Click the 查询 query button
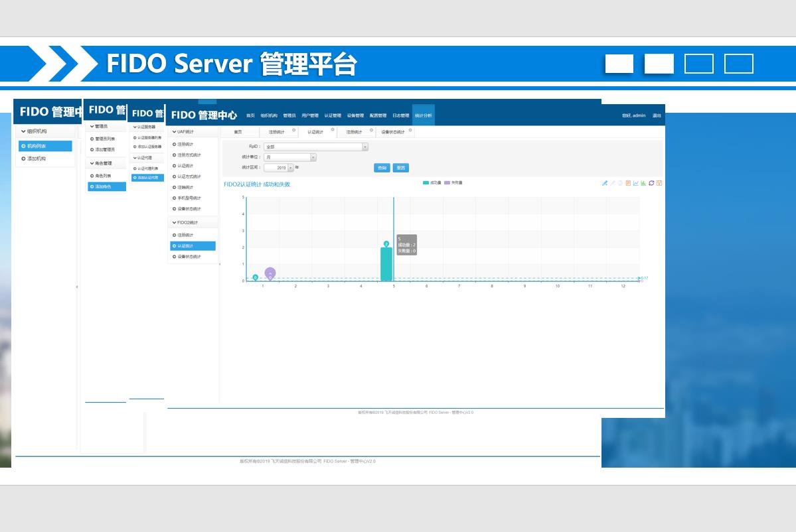The height and width of the screenshot is (532, 796). [382, 168]
